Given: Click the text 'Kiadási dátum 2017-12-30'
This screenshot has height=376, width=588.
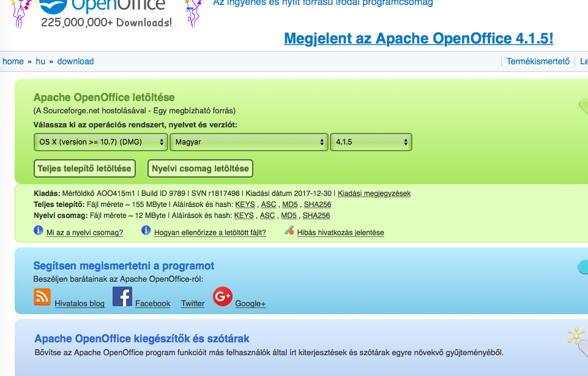Looking at the screenshot, I should 289,194.
